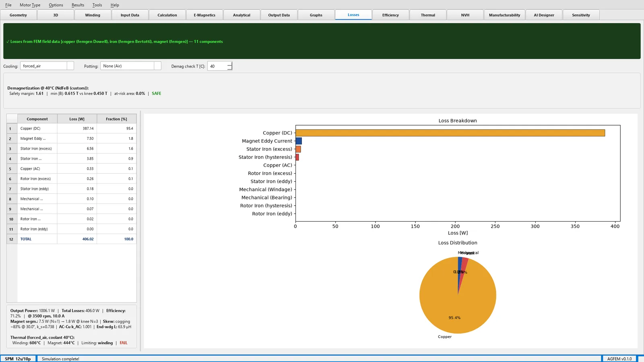Switch to the Calculation tab
644x362 pixels.
(167, 15)
